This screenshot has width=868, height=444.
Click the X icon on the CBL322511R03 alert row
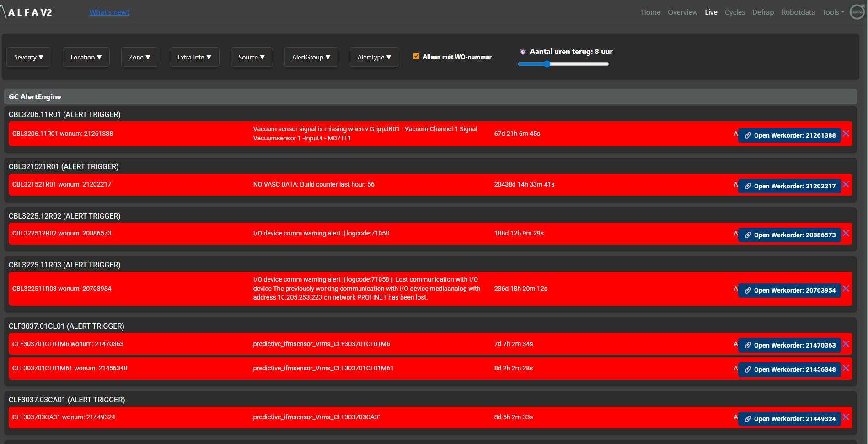pos(847,289)
